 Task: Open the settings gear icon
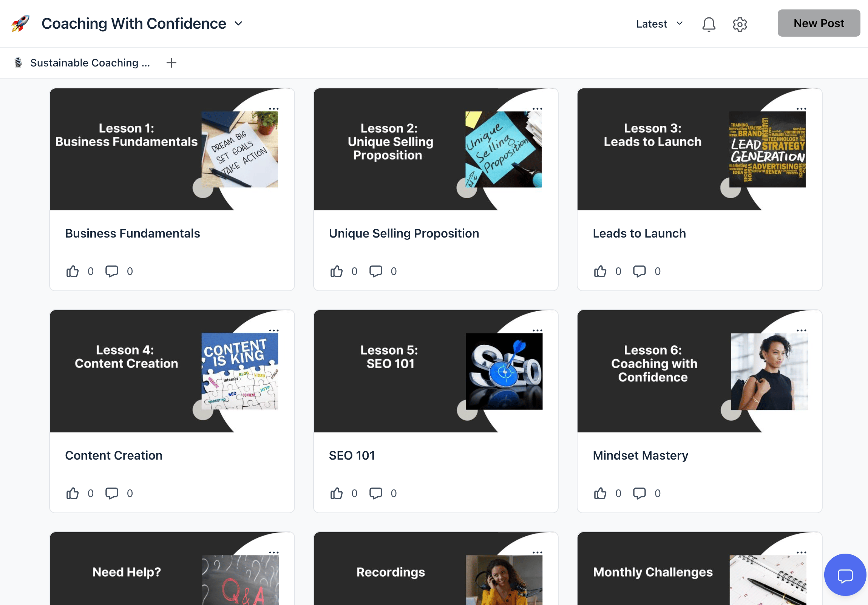[x=740, y=24]
